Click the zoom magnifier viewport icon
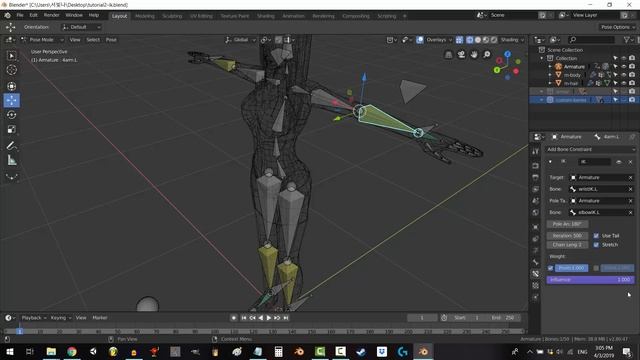 487,55
